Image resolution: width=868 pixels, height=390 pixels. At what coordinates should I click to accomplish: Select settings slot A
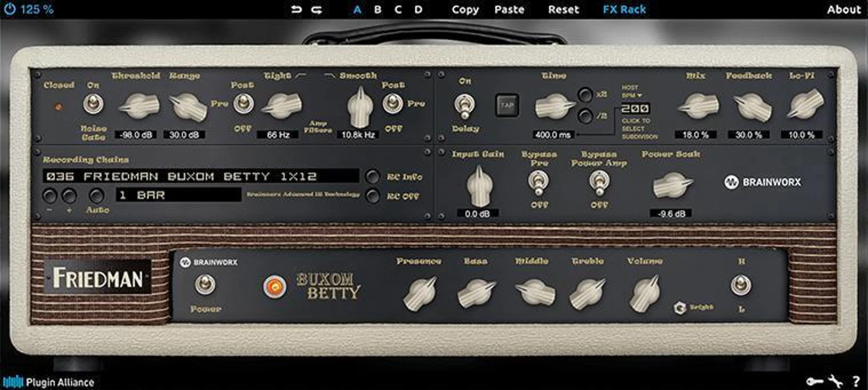click(357, 10)
